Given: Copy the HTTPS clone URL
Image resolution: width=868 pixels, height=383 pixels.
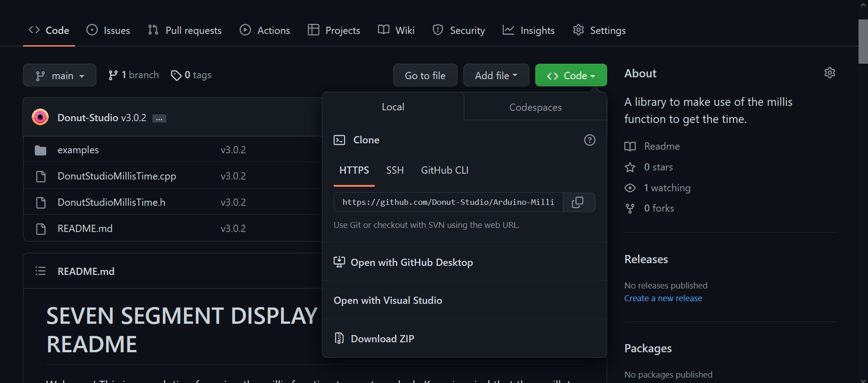Looking at the screenshot, I should (578, 202).
